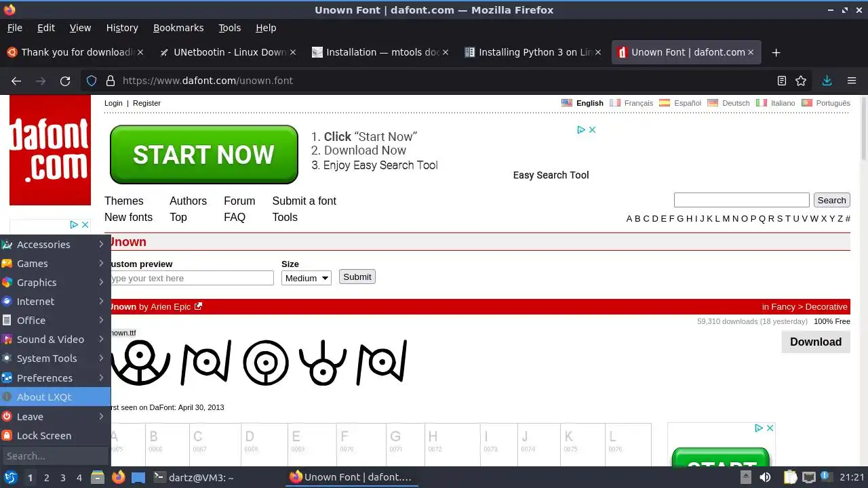Expand the Games submenu
Image resolution: width=868 pixels, height=488 pixels.
55,263
